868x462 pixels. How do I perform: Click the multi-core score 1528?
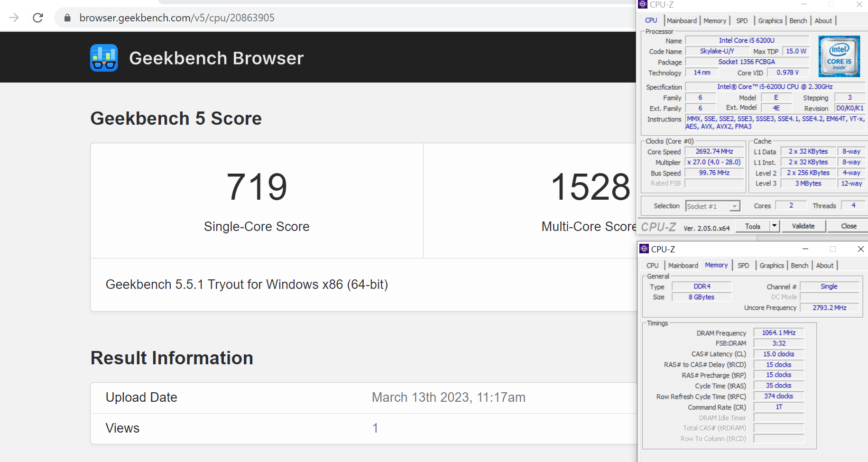[591, 187]
